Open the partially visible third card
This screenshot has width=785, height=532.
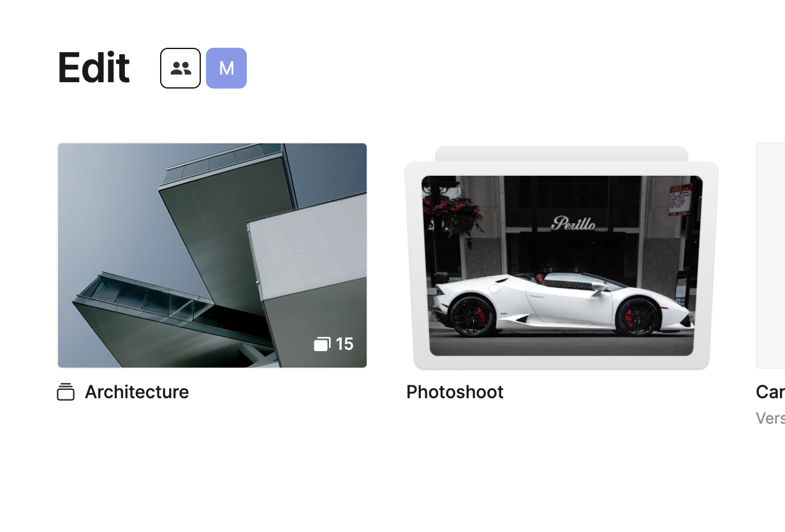point(770,255)
